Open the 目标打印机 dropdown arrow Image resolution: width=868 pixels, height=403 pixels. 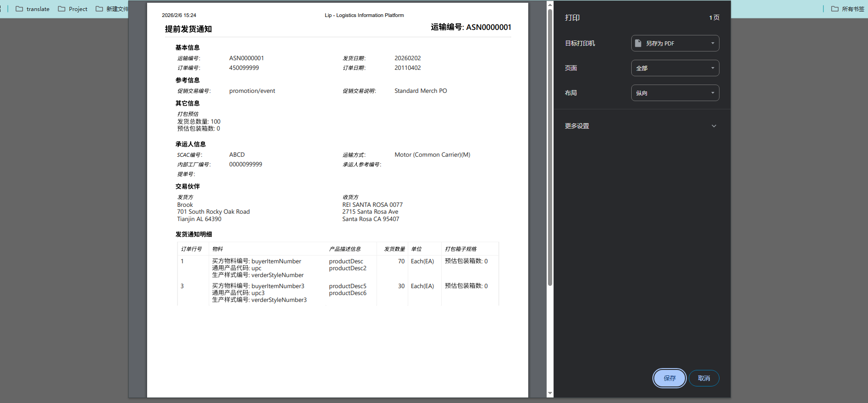(713, 43)
